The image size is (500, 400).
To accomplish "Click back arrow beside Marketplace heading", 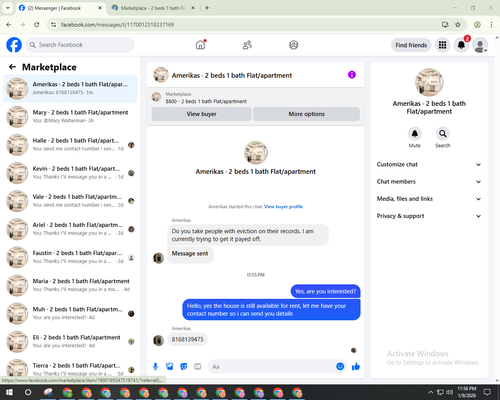I will pos(12,67).
